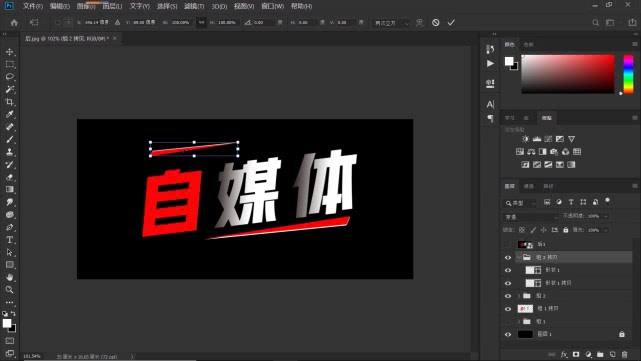Select the Lasso tool
The image size is (641, 361).
point(10,77)
